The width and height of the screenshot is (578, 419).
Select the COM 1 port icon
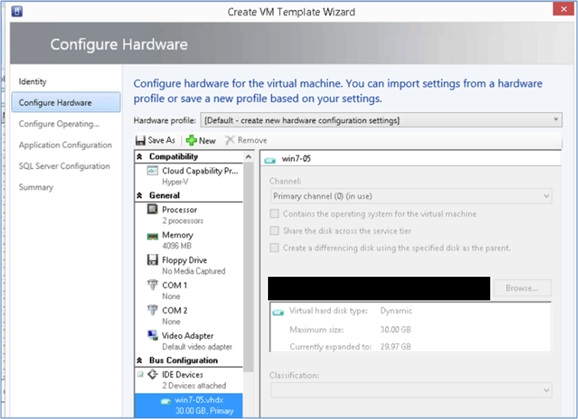coord(152,285)
